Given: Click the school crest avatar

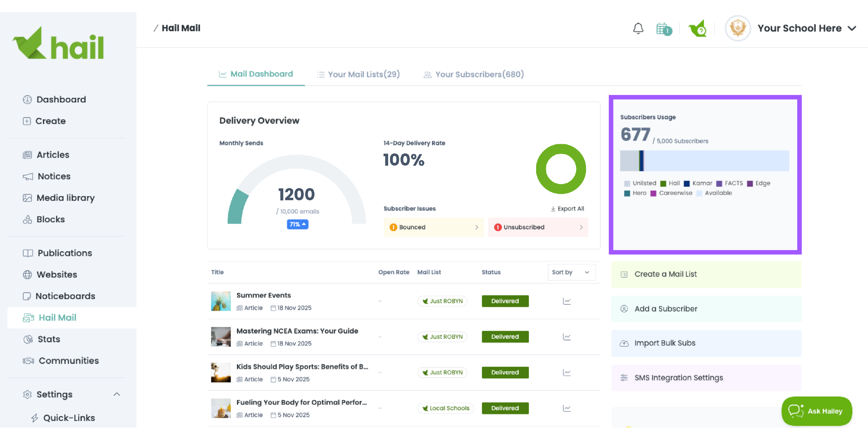Looking at the screenshot, I should pos(738,28).
